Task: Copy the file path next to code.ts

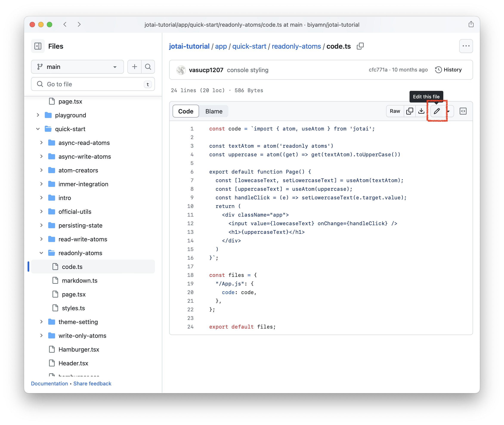Action: pyautogui.click(x=360, y=46)
